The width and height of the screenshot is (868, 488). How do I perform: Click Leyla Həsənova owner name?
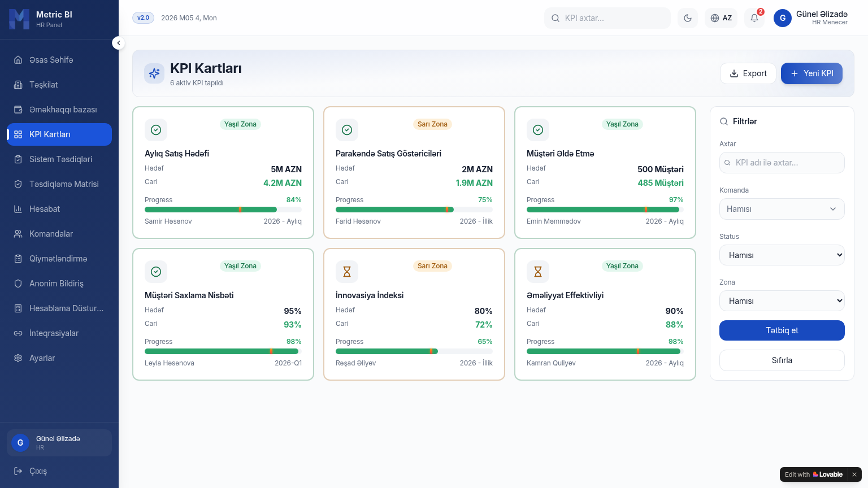coord(170,363)
